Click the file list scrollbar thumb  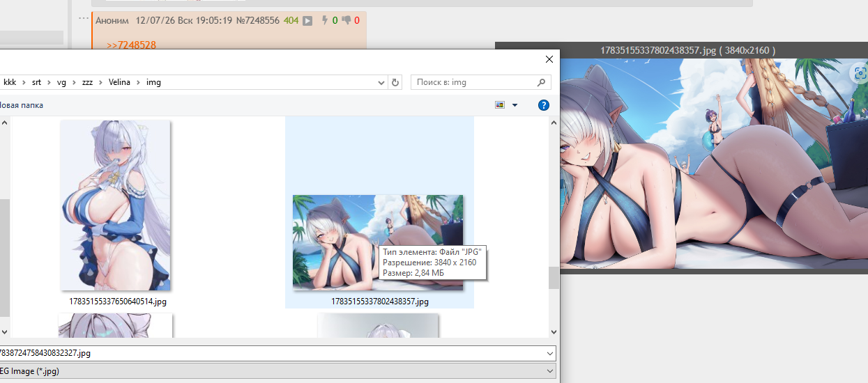[554, 278]
